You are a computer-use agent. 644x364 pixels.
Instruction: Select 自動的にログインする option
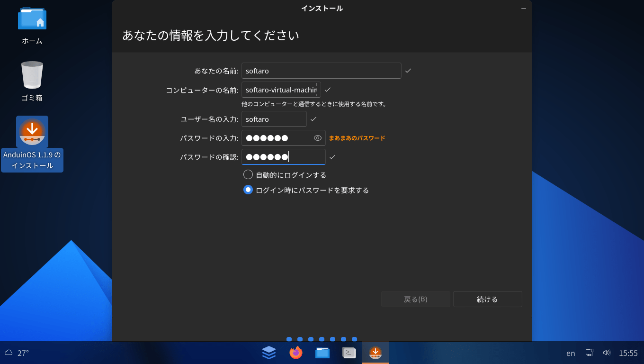tap(248, 175)
